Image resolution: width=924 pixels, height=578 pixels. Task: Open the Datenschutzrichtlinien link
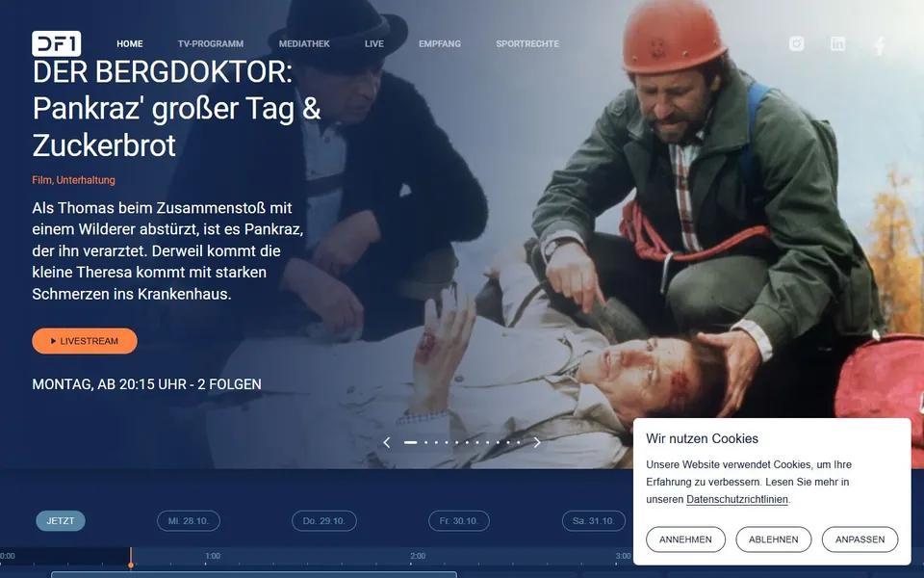737,500
